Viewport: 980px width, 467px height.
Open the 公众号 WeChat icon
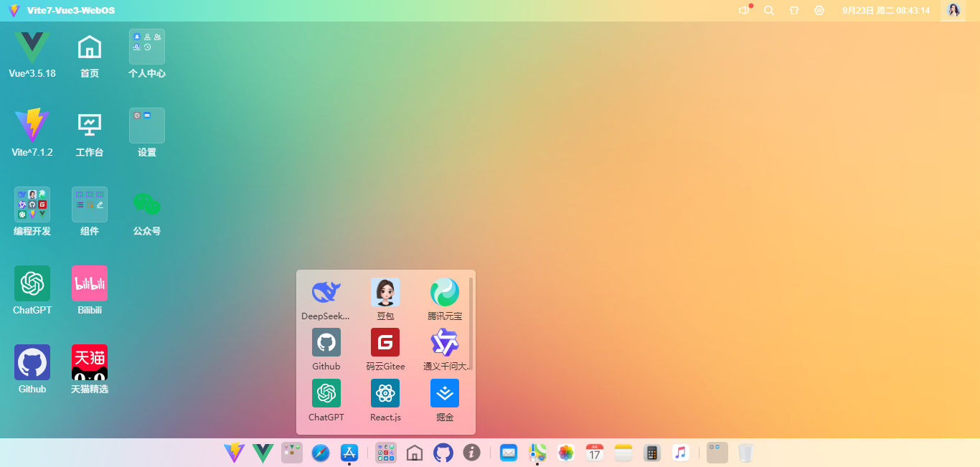coord(147,204)
